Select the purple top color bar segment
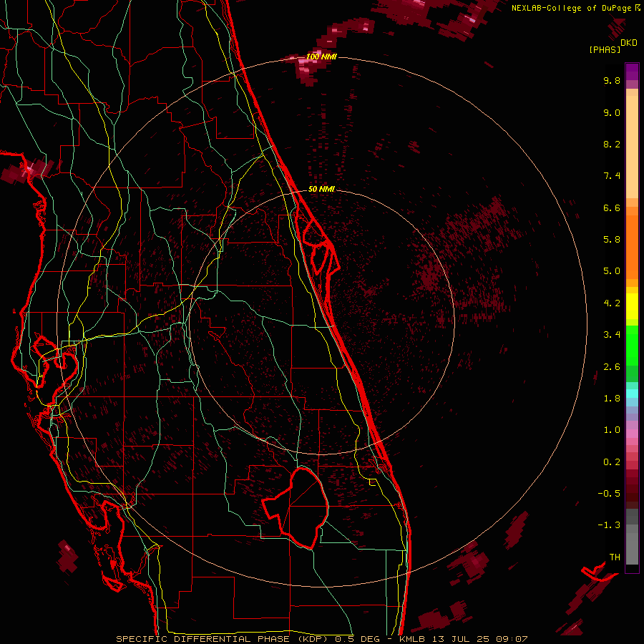The height and width of the screenshot is (644, 644). [632, 72]
